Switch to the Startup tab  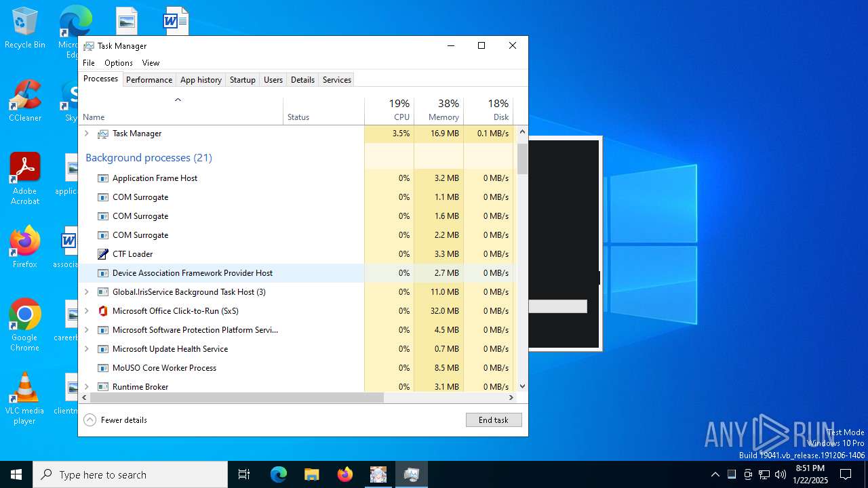coord(242,80)
